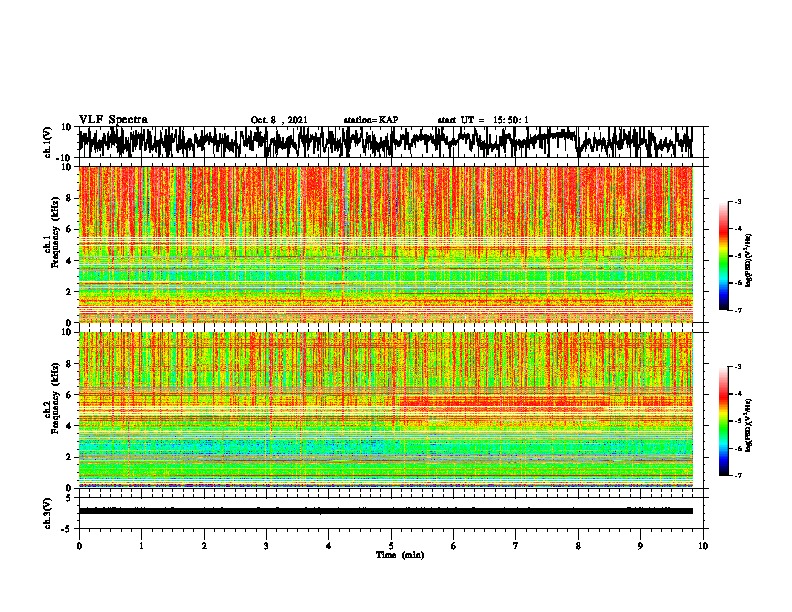792x612 pixels.
Task: Click the "-3" label on ch.2 color bar
Action: pyautogui.click(x=738, y=367)
